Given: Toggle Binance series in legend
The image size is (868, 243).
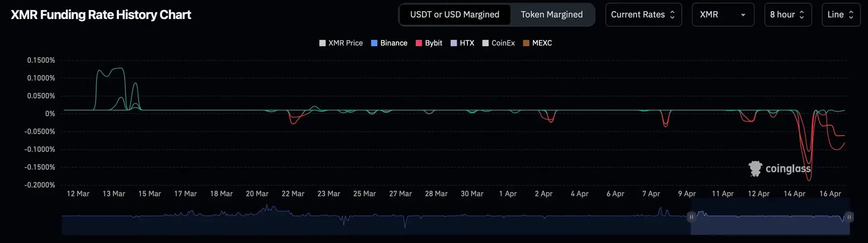Looking at the screenshot, I should click(389, 43).
